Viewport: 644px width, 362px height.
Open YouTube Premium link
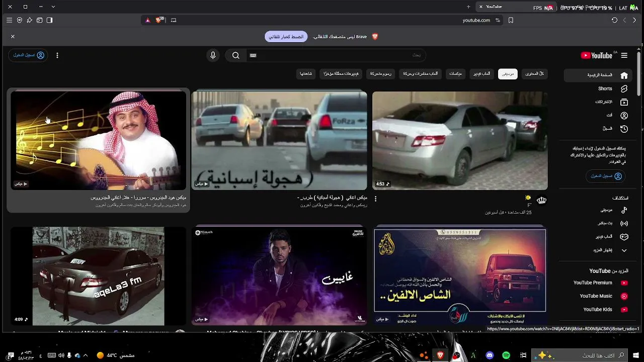tap(598, 283)
